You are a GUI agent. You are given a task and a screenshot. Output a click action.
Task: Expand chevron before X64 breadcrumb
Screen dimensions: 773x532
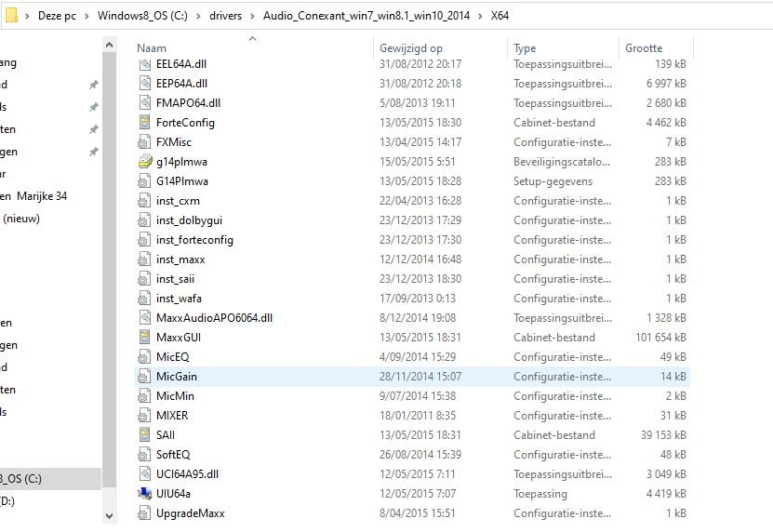(480, 16)
